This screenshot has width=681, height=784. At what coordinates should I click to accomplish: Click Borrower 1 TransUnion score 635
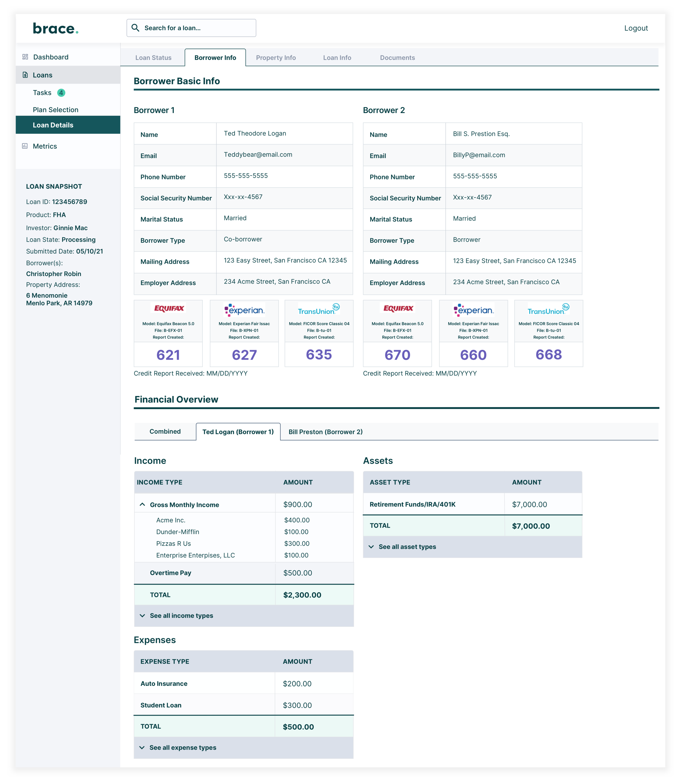319,354
